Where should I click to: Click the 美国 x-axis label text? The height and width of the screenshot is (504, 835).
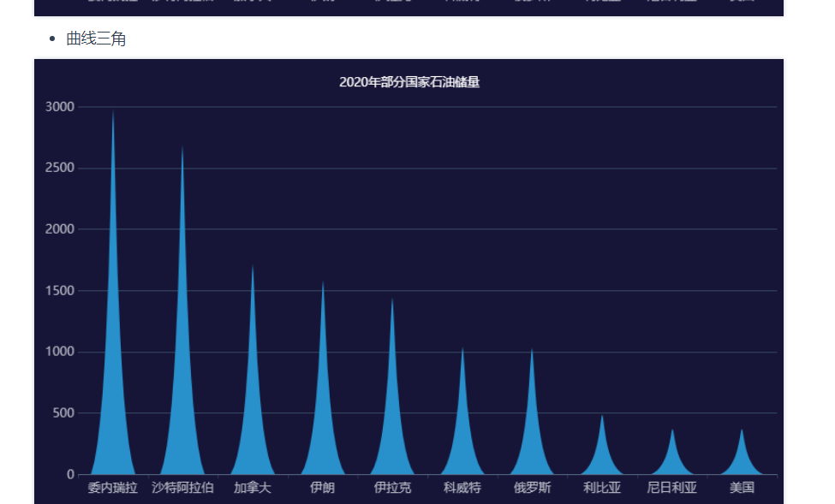coord(742,488)
